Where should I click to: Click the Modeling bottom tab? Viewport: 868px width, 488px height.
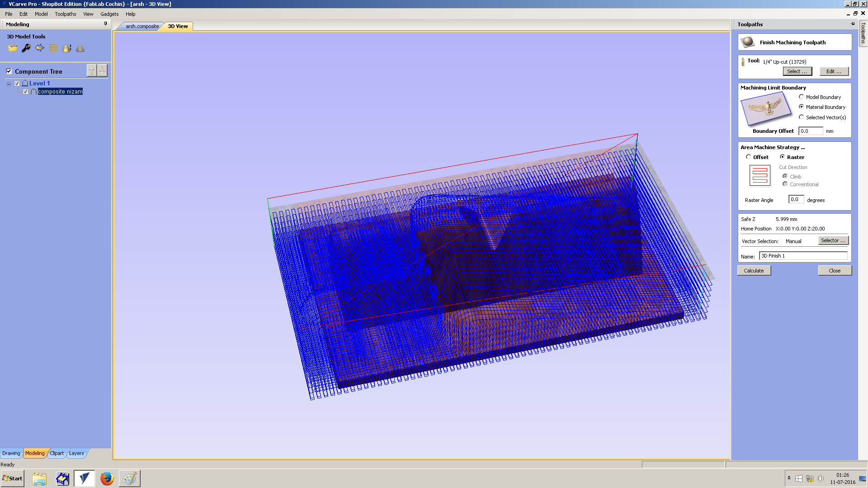tap(35, 453)
